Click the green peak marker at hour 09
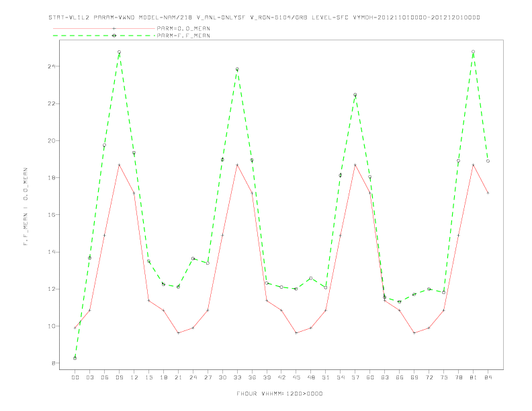Image resolution: width=532 pixels, height=411 pixels. pos(119,52)
